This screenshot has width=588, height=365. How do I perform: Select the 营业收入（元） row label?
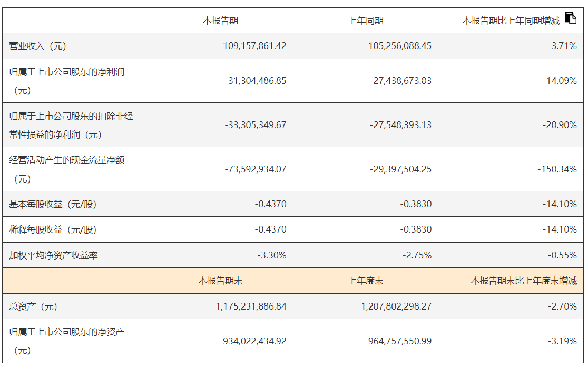tap(38, 46)
